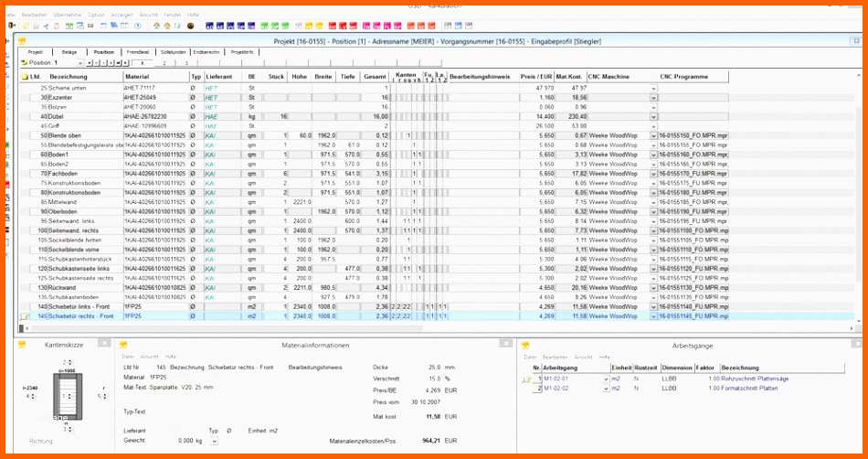The image size is (868, 459).
Task: Click the Bezeichnung column header in main table
Action: click(x=69, y=77)
